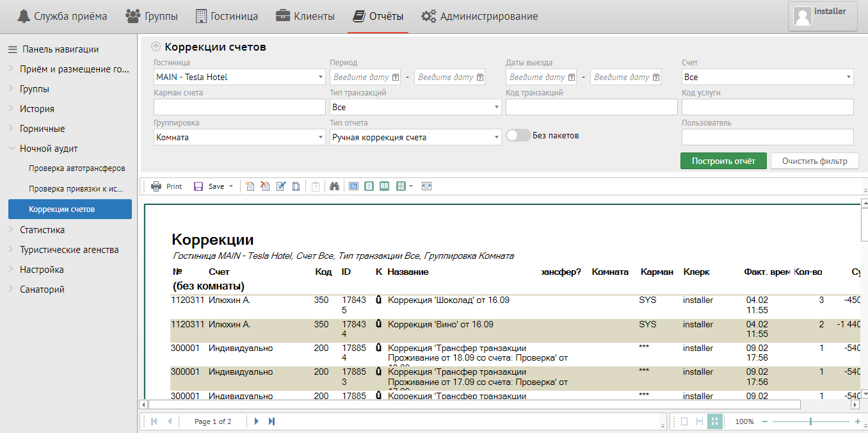Screen dimensions: 868x433
Task: Click the binoculars Find icon
Action: [334, 186]
